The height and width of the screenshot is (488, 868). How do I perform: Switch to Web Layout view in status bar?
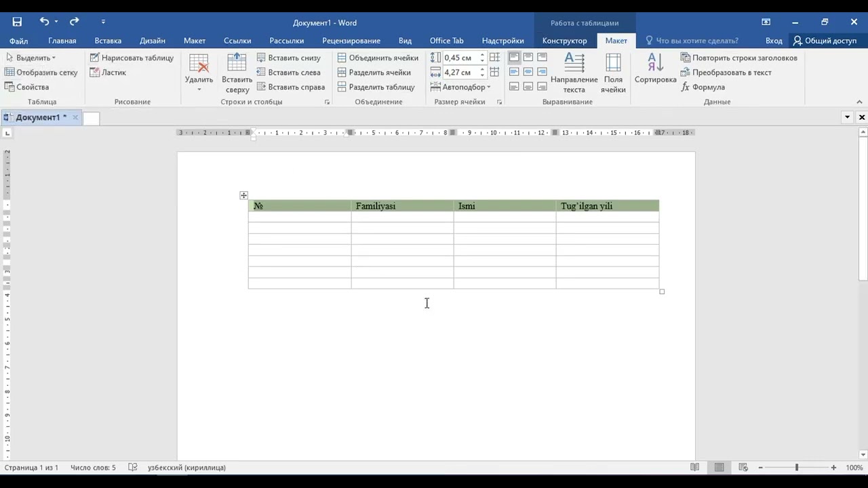pyautogui.click(x=743, y=468)
